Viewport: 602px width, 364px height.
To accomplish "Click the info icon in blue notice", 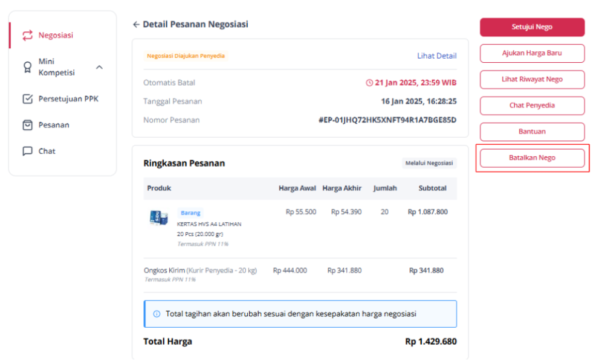I will point(157,314).
